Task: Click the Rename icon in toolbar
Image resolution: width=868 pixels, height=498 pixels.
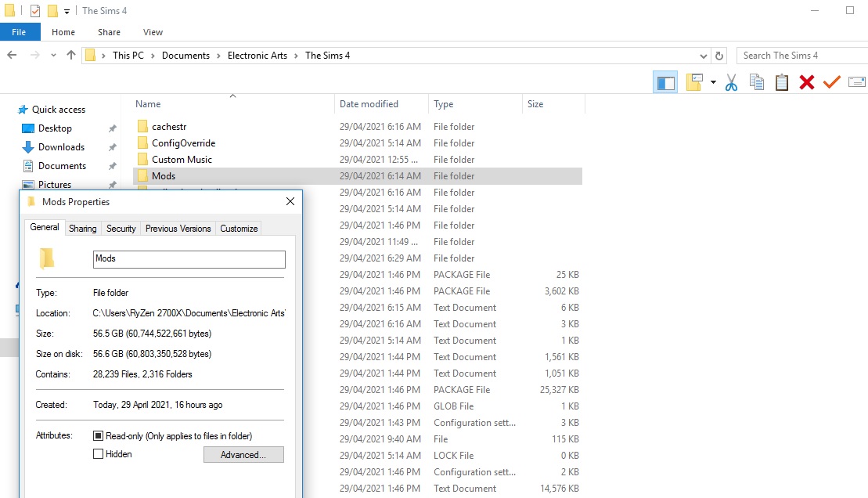Action: pos(856,82)
